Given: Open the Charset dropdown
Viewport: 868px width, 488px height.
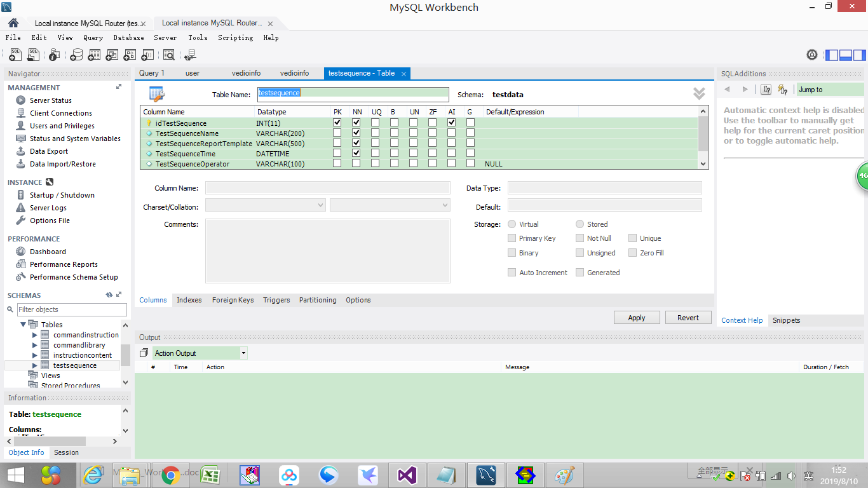Looking at the screenshot, I should 266,205.
